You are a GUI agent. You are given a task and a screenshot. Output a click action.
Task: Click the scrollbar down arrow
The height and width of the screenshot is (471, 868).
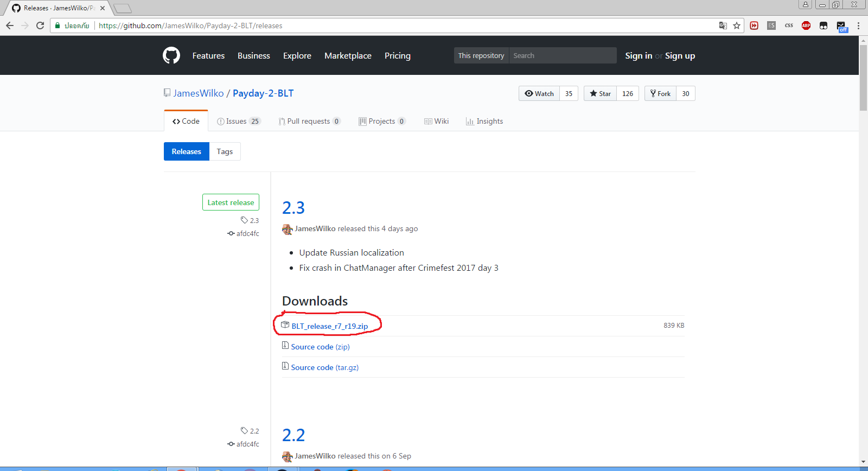[863, 462]
